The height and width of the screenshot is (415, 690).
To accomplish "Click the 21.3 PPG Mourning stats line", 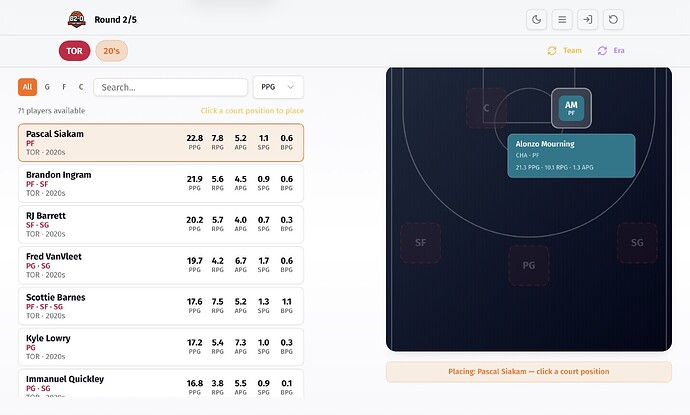I will click(x=554, y=168).
